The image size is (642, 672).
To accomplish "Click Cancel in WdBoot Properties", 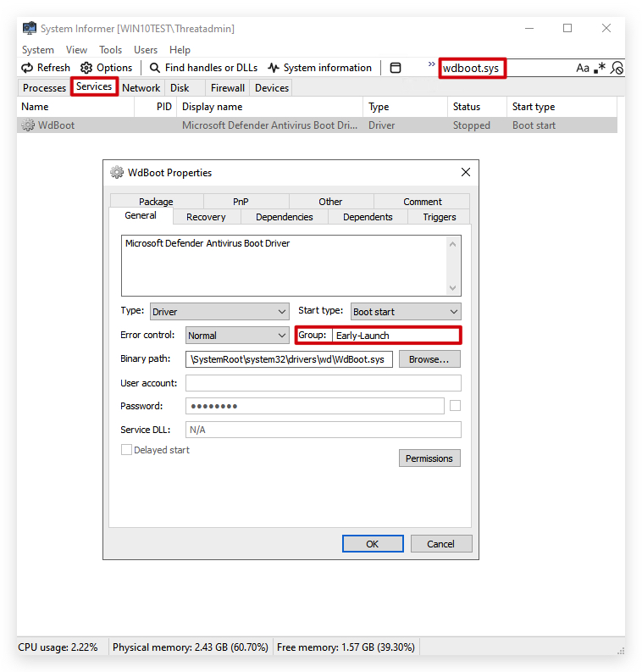I will (441, 544).
